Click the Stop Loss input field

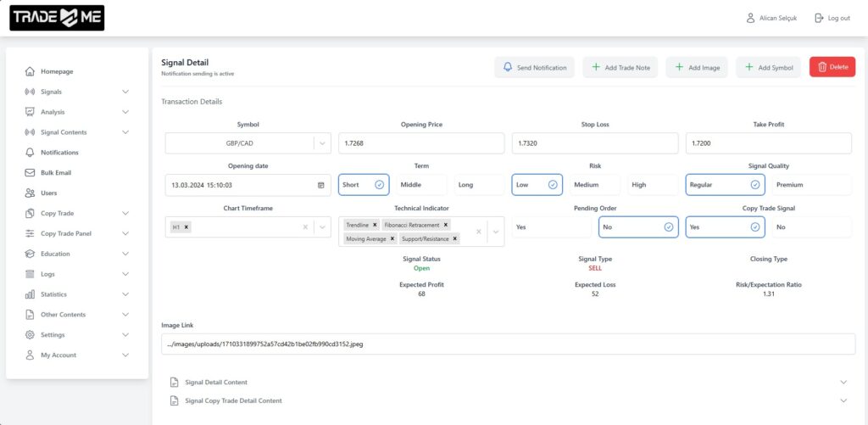[x=594, y=143]
